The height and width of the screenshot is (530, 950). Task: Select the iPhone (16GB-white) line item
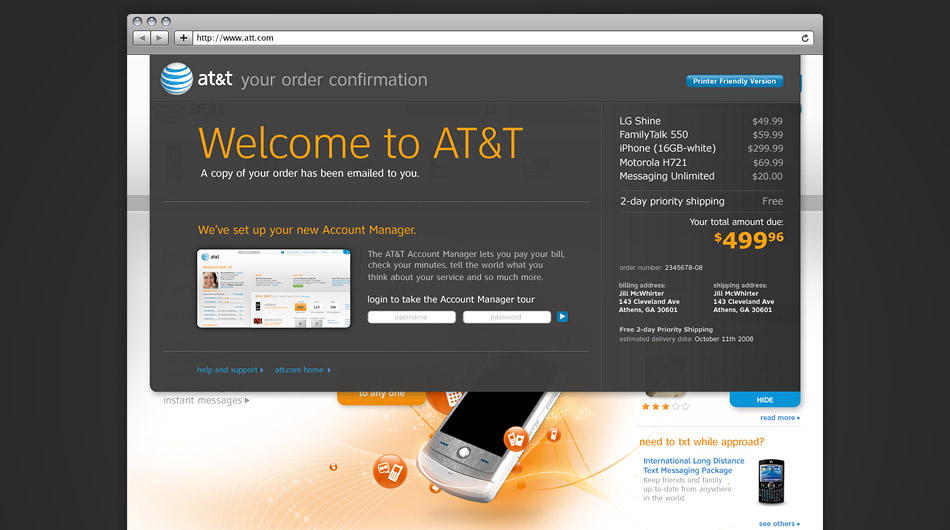[701, 148]
